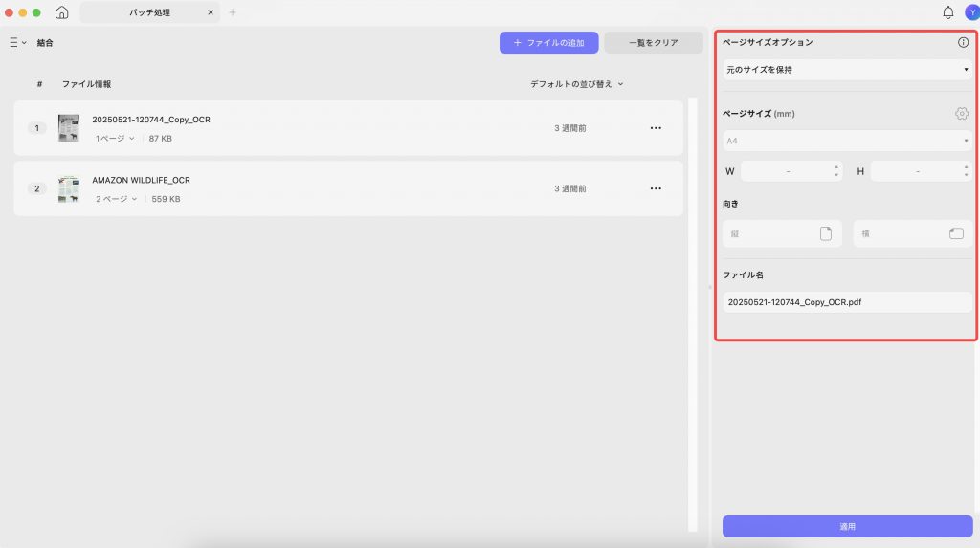The width and height of the screenshot is (980, 548).
Task: Open 元のサイズを保持 dropdown
Action: (847, 70)
